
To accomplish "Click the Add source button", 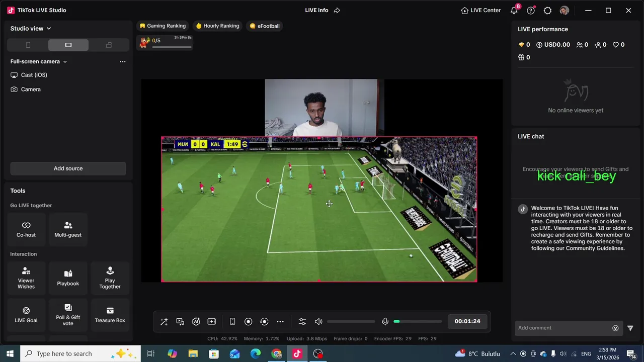I will (x=68, y=168).
